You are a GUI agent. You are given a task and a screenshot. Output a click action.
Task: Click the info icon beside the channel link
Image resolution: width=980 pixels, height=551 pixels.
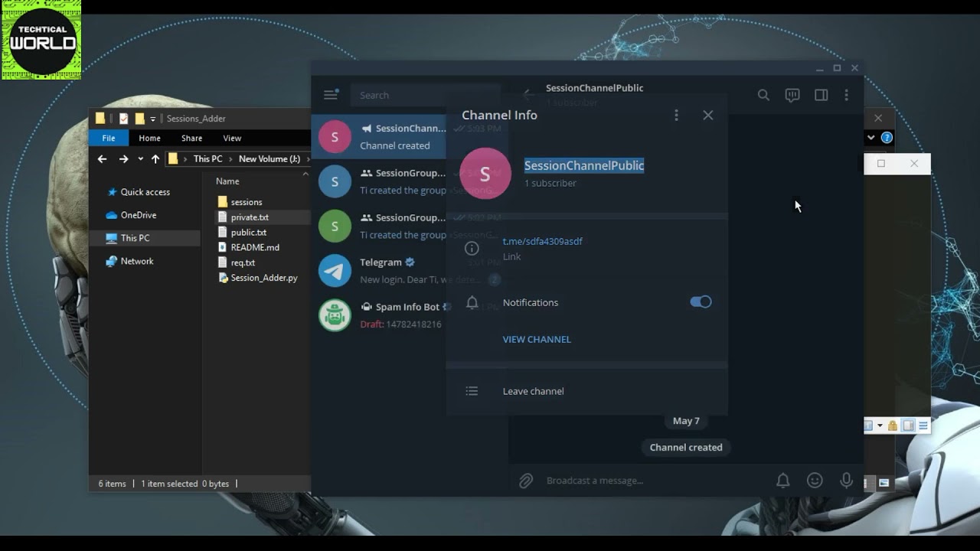[x=472, y=248]
